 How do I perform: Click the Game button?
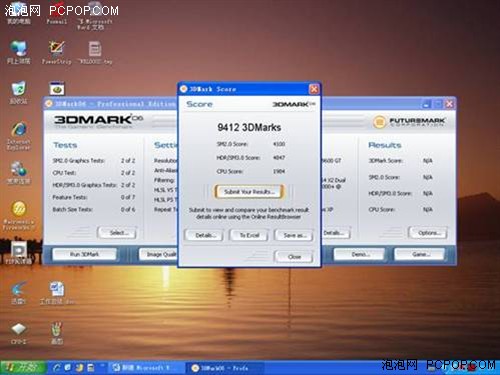pos(419,254)
